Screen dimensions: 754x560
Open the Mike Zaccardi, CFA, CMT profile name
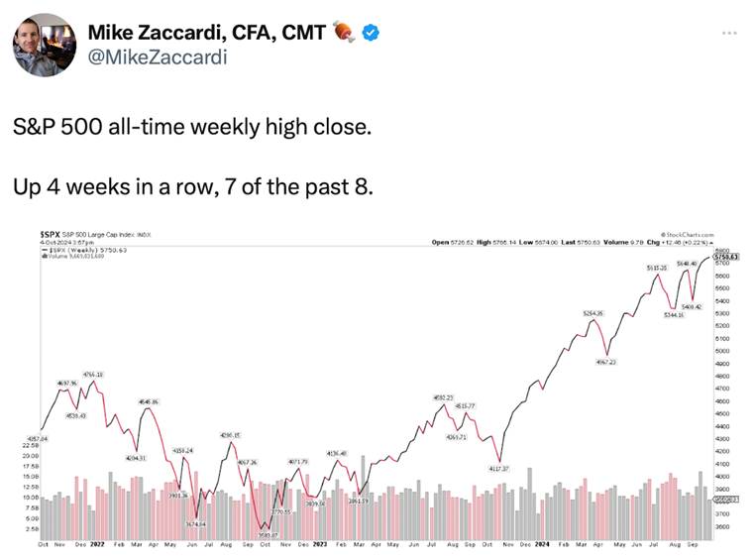point(208,33)
